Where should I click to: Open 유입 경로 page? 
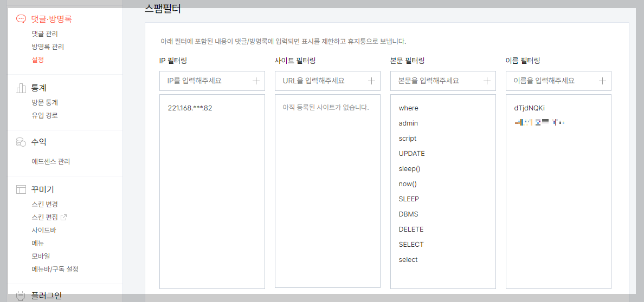point(45,115)
